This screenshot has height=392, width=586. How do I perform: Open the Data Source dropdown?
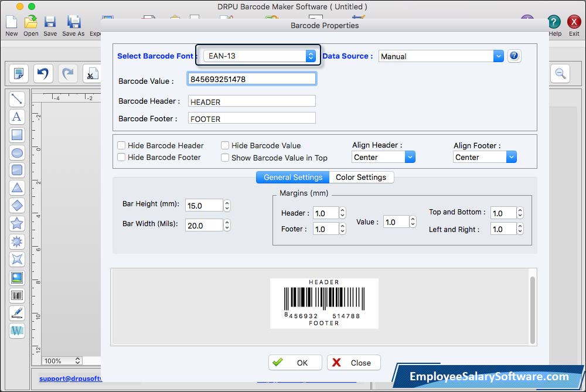coord(441,56)
